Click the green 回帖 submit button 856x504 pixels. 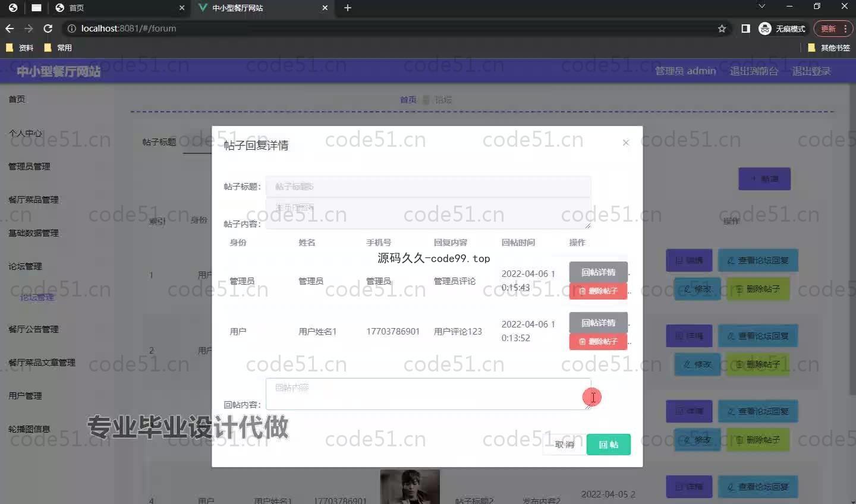608,445
